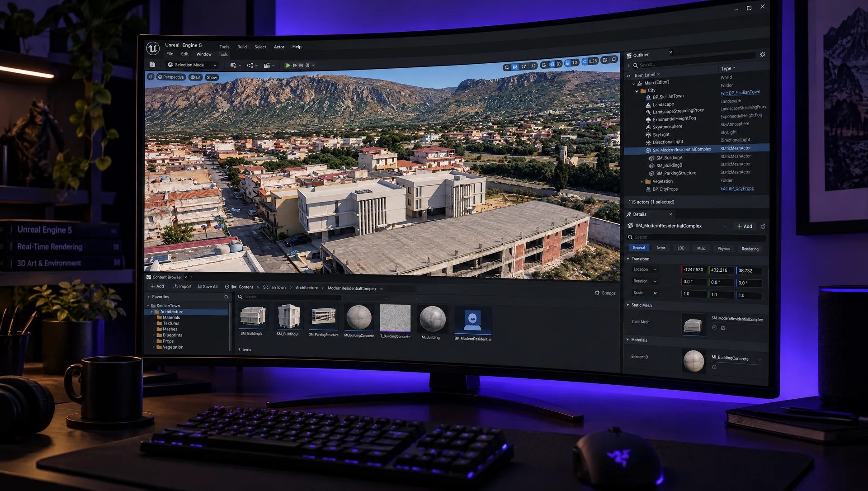Open the Perspective viewport type dropdown
Image resolution: width=868 pixels, height=491 pixels.
point(171,77)
